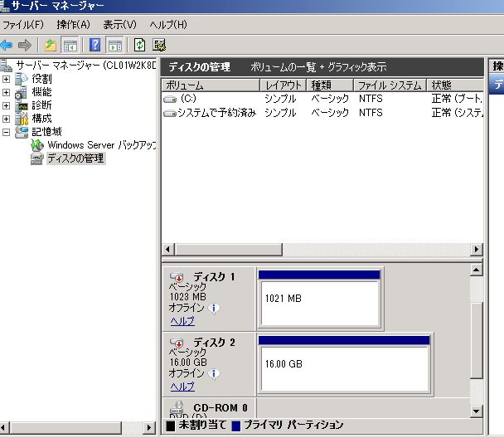Open the 操作(A) menu
504x438 pixels.
73,25
